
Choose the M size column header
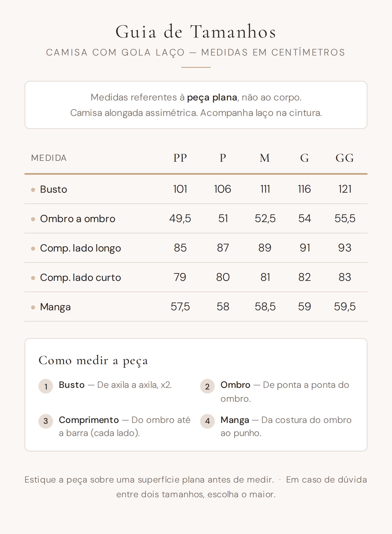coord(265,158)
